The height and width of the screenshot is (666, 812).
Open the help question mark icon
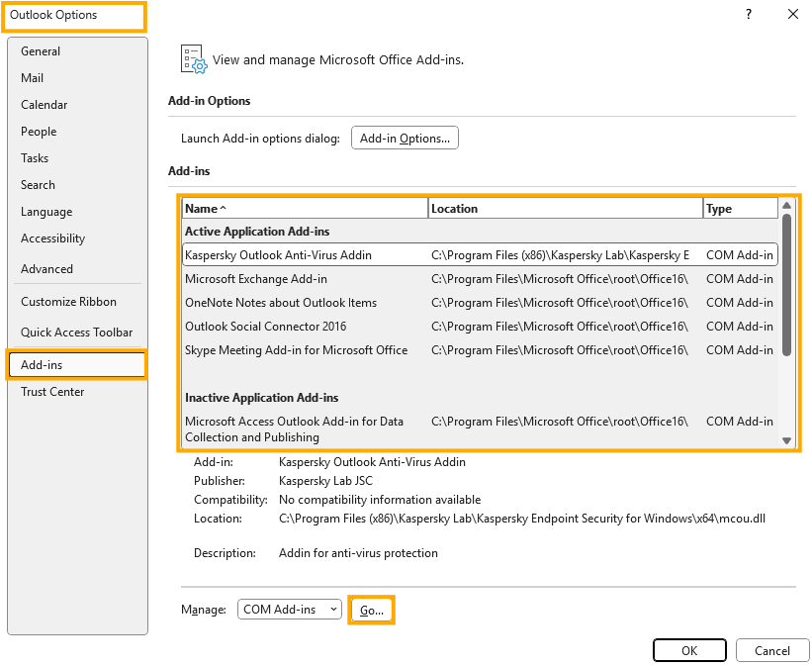(749, 14)
